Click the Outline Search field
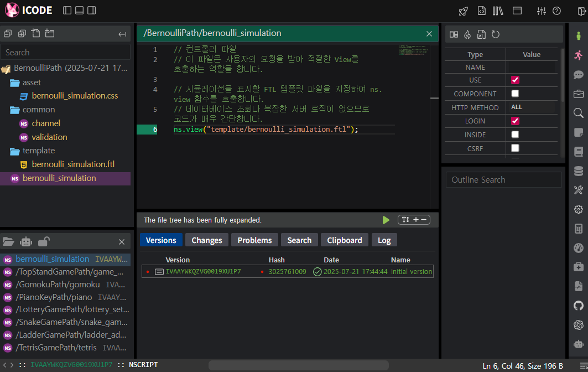The image size is (588, 372). 503,180
